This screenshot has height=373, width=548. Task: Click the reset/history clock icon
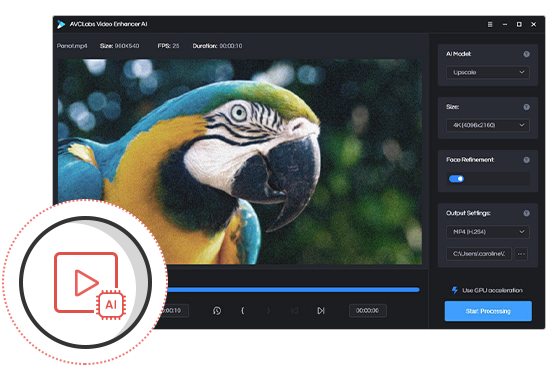tap(217, 311)
